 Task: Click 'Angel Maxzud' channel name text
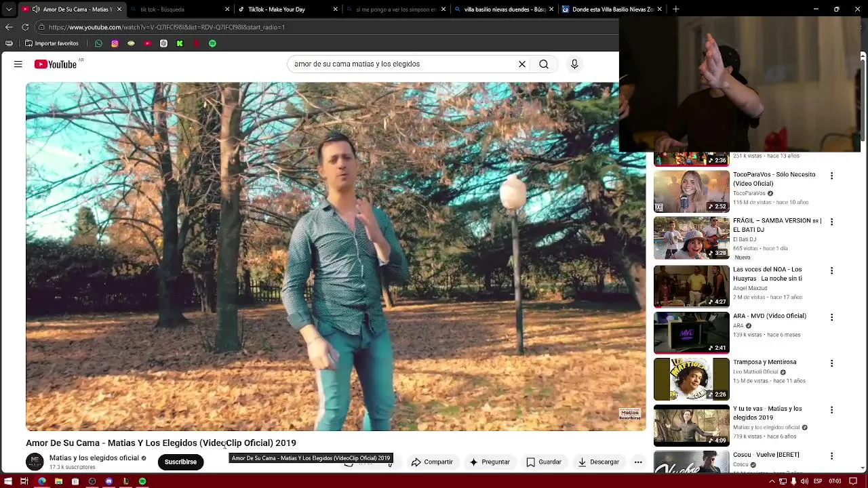pyautogui.click(x=750, y=288)
